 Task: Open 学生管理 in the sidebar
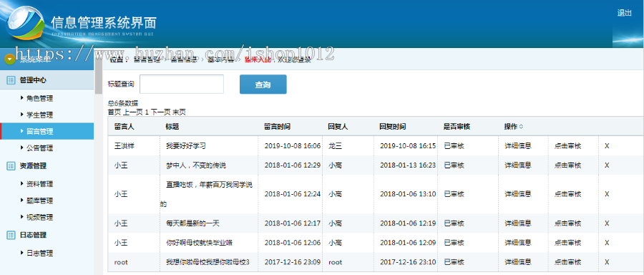click(39, 115)
